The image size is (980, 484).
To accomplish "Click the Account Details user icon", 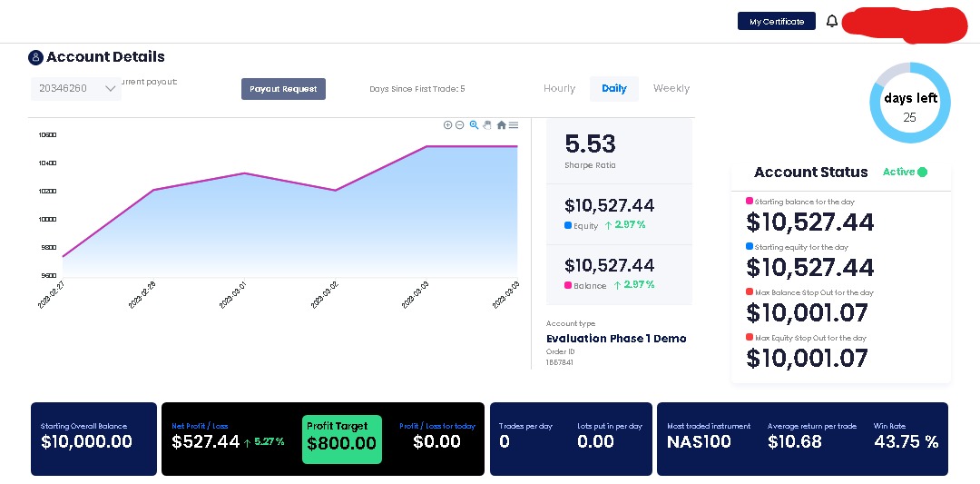I will pos(35,57).
